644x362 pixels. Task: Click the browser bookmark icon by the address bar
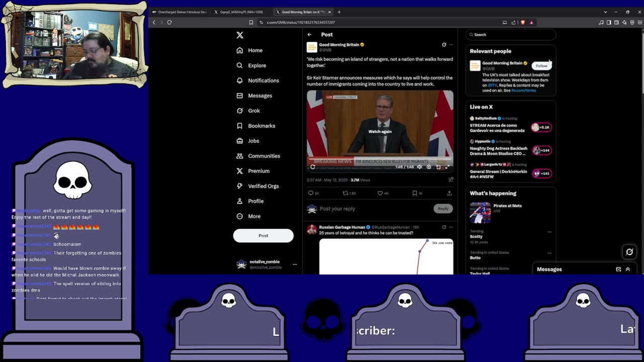(251, 22)
